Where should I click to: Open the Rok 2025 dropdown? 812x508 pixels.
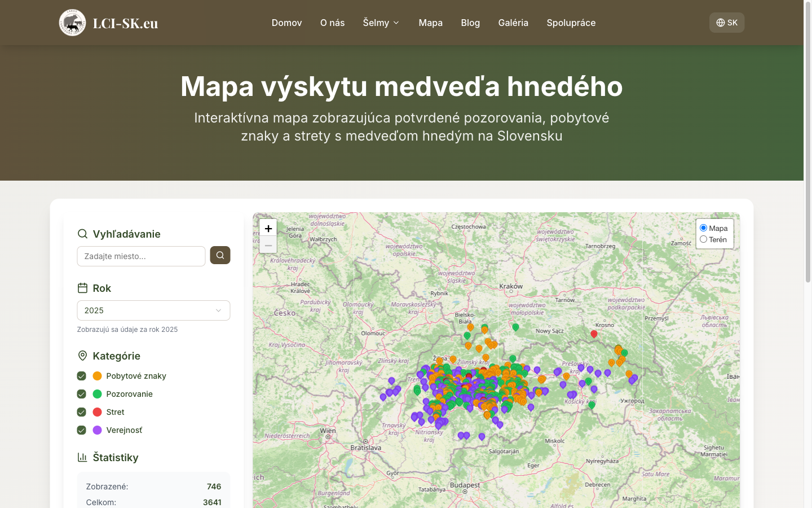[x=153, y=310]
